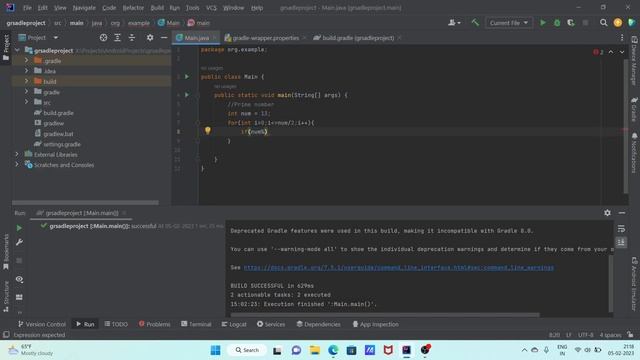640x360 pixels.
Task: Select build.gradle in the project tree
Action: tap(58, 113)
